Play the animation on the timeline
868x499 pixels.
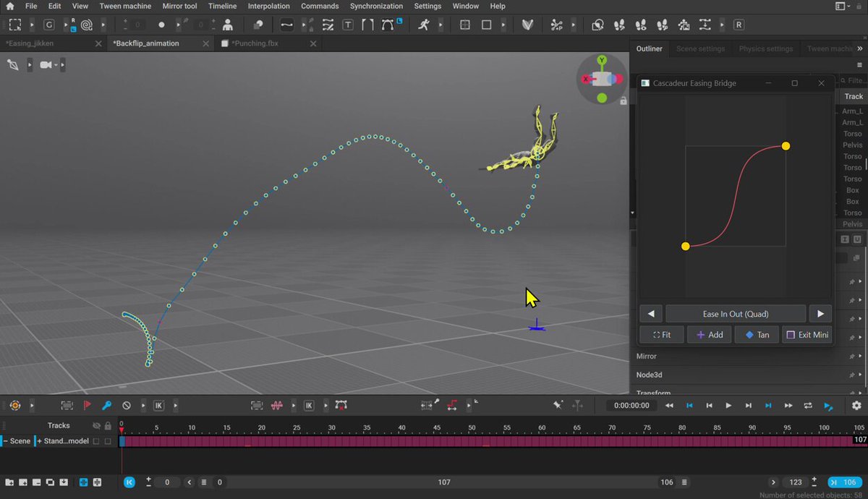[728, 406]
